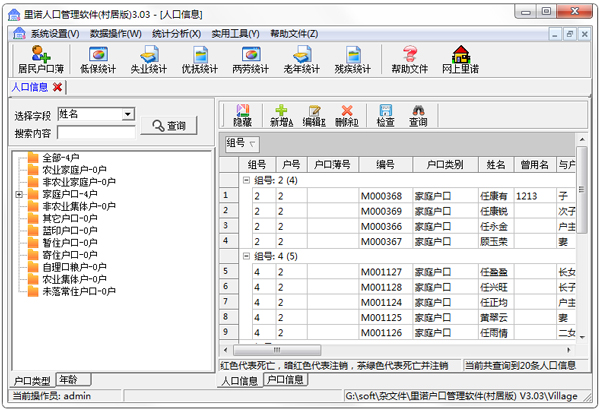Click the 删除D delete record icon
Screen dimensions: 600x411
[347, 116]
